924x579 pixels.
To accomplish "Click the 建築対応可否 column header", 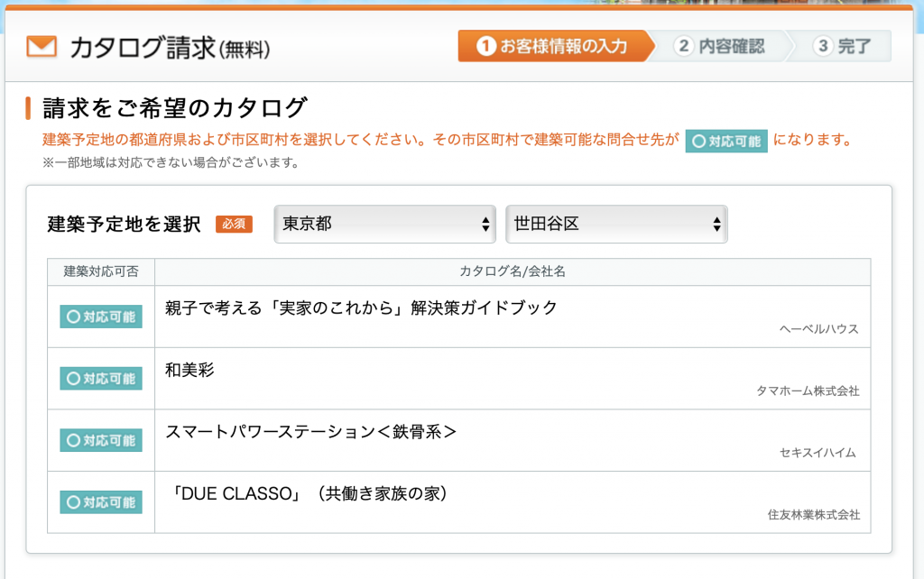I will pyautogui.click(x=101, y=271).
